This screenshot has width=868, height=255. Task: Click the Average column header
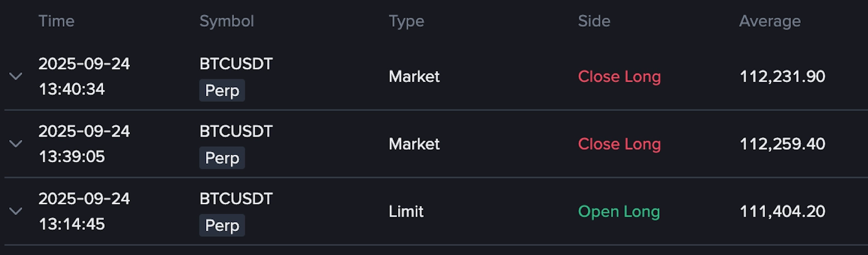tap(770, 22)
